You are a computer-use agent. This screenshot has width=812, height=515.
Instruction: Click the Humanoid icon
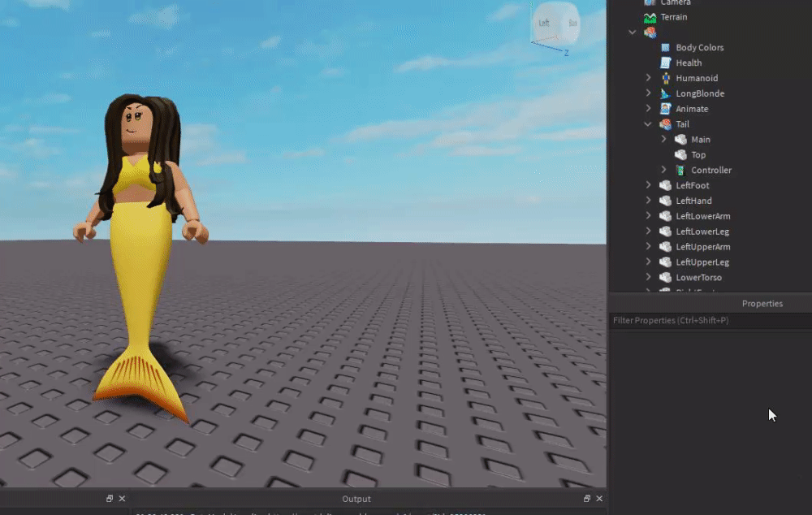[x=666, y=78]
